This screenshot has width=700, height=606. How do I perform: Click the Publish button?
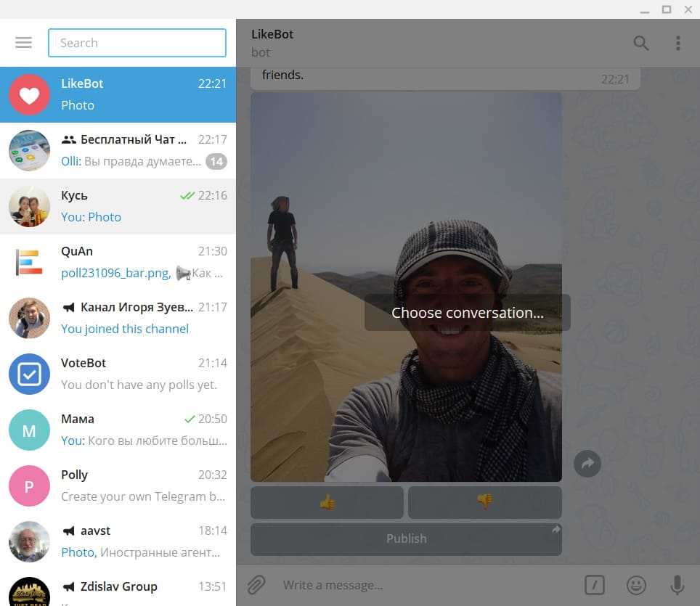coord(406,539)
